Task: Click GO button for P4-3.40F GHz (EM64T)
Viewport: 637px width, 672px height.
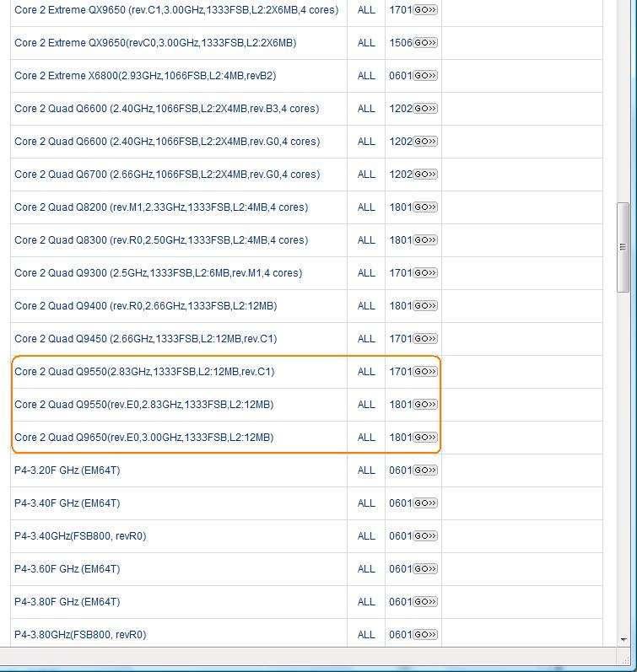Action: click(425, 503)
